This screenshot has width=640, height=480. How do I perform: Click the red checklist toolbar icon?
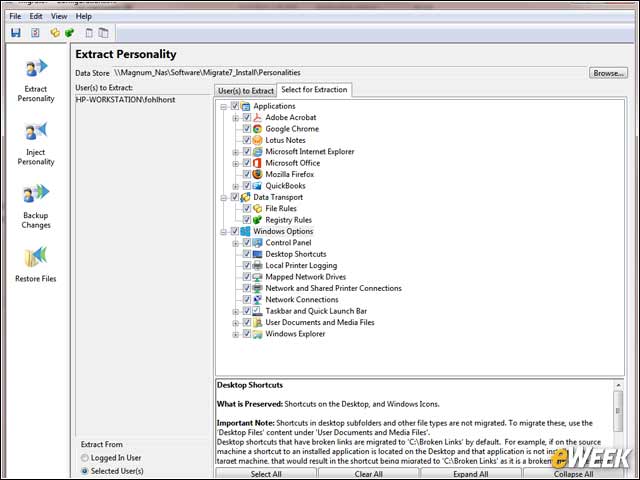pos(36,33)
